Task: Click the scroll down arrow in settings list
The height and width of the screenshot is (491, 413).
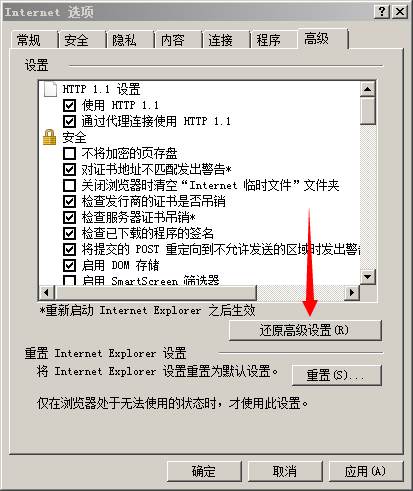Action: [x=368, y=276]
